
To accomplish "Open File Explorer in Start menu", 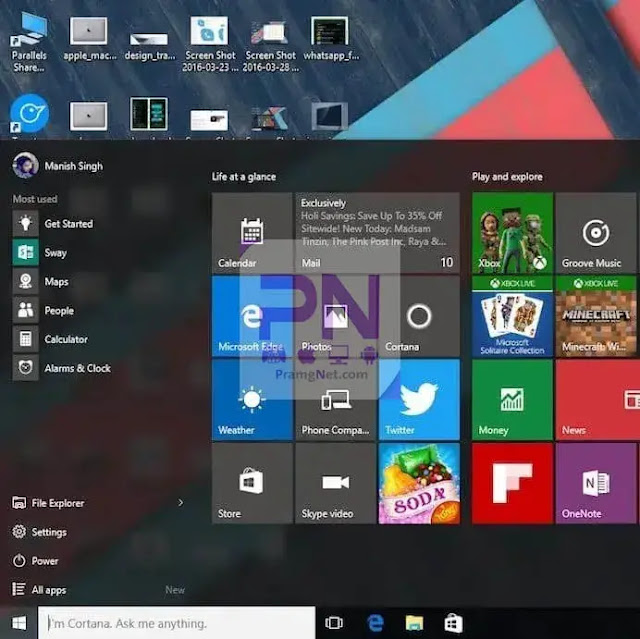I will 48,503.
